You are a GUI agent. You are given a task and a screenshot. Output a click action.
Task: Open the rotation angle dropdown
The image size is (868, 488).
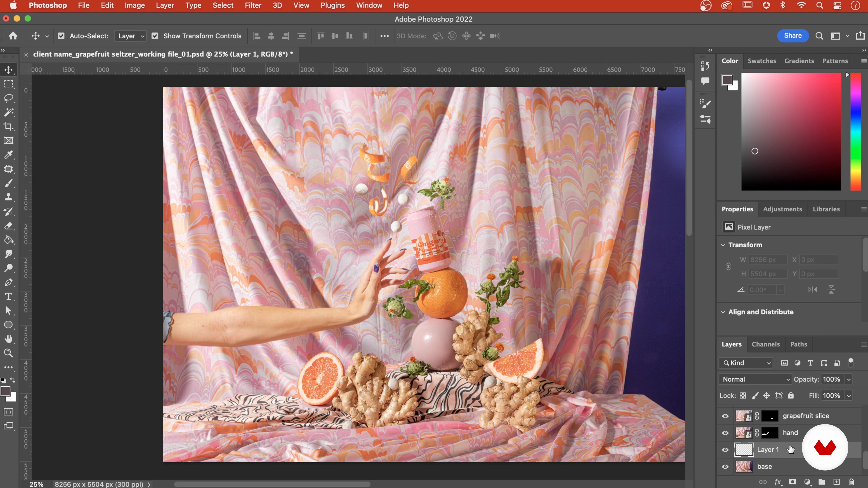click(780, 290)
